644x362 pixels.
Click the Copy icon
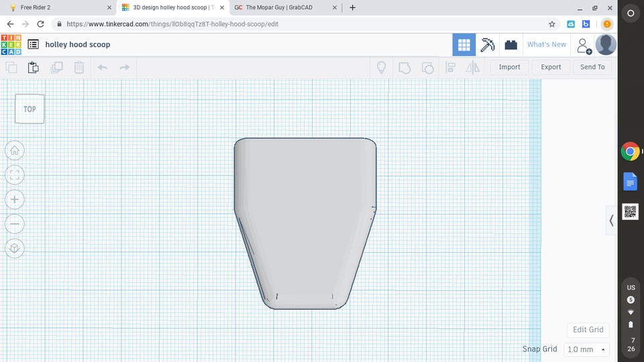pyautogui.click(x=11, y=67)
